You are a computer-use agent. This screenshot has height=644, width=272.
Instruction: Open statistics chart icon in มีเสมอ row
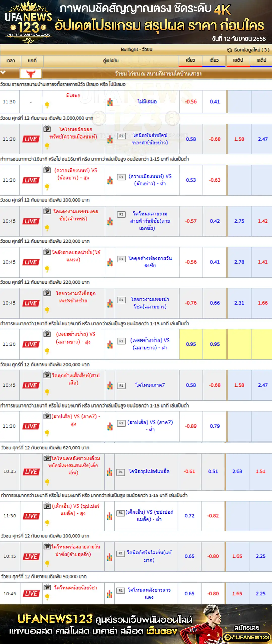coord(110,102)
